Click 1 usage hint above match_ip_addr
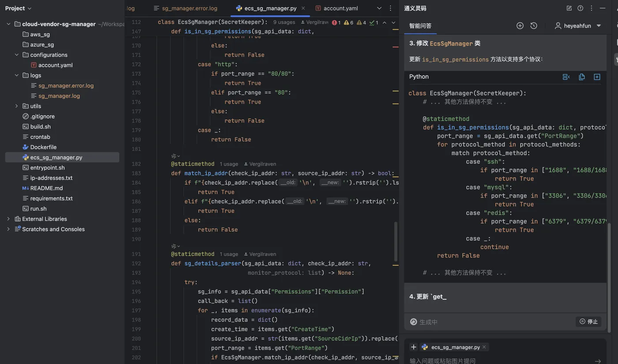The image size is (618, 364). coord(229,164)
